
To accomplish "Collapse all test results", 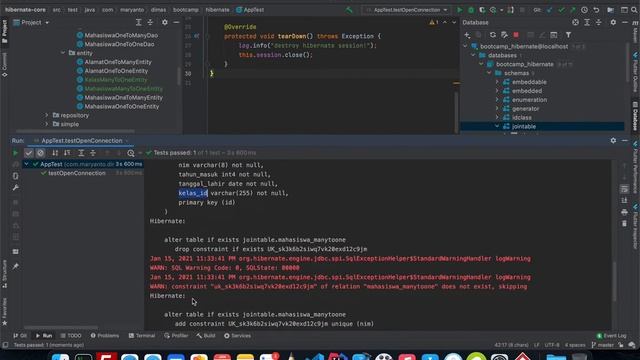I will tap(93, 153).
